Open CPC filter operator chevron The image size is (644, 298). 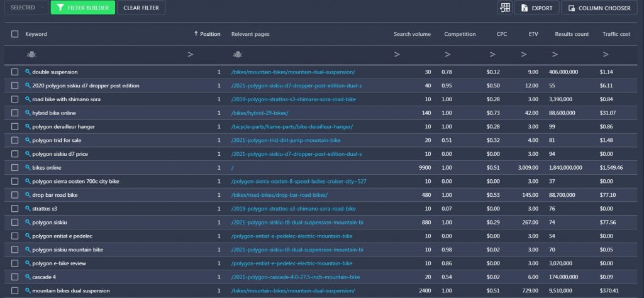tap(492, 54)
